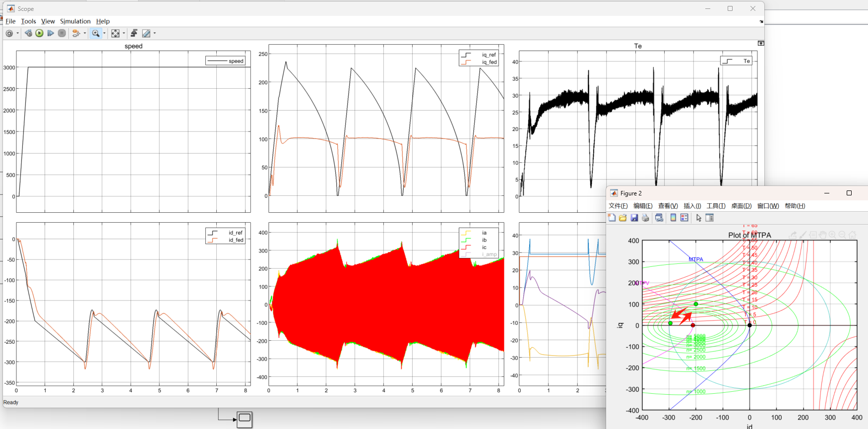Click id_ref legend entry

point(226,233)
